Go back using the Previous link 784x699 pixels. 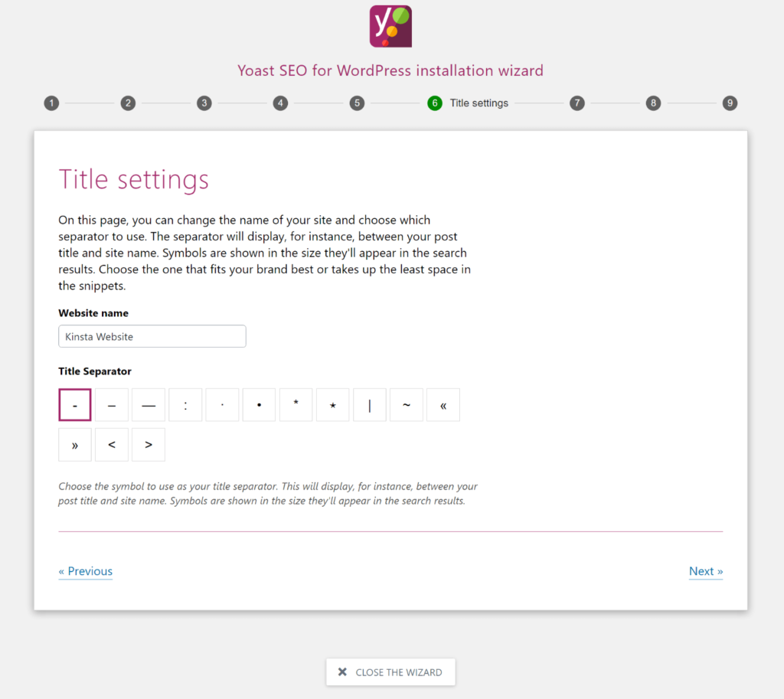click(x=85, y=571)
